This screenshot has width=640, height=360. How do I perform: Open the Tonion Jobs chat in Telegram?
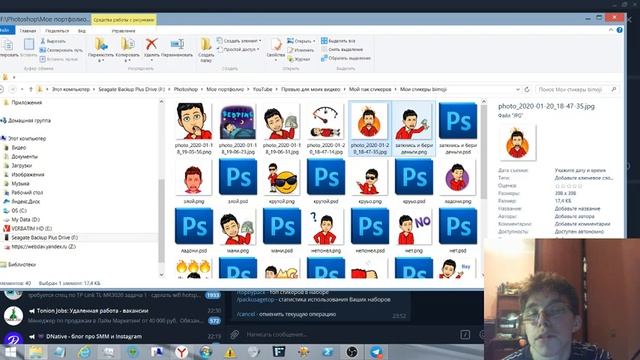112,316
